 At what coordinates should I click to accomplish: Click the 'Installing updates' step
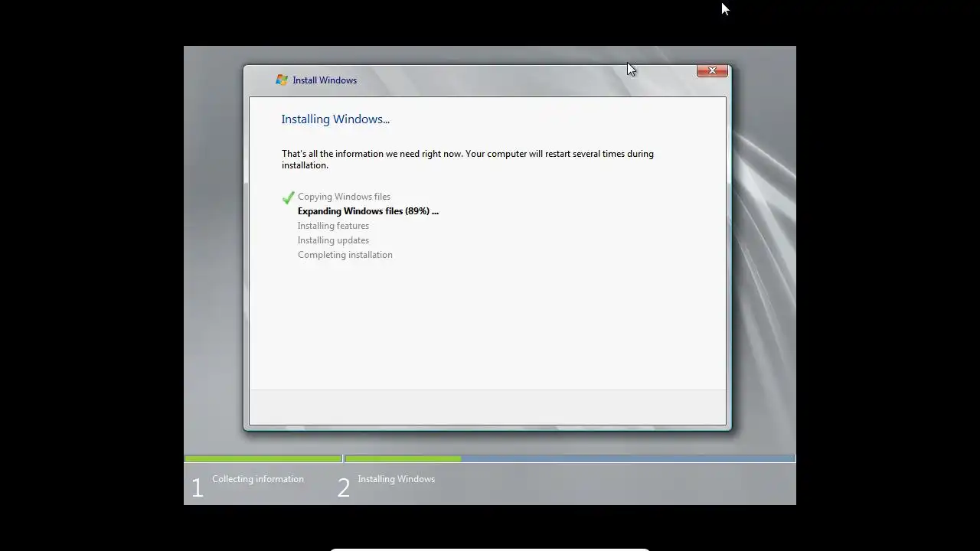333,240
